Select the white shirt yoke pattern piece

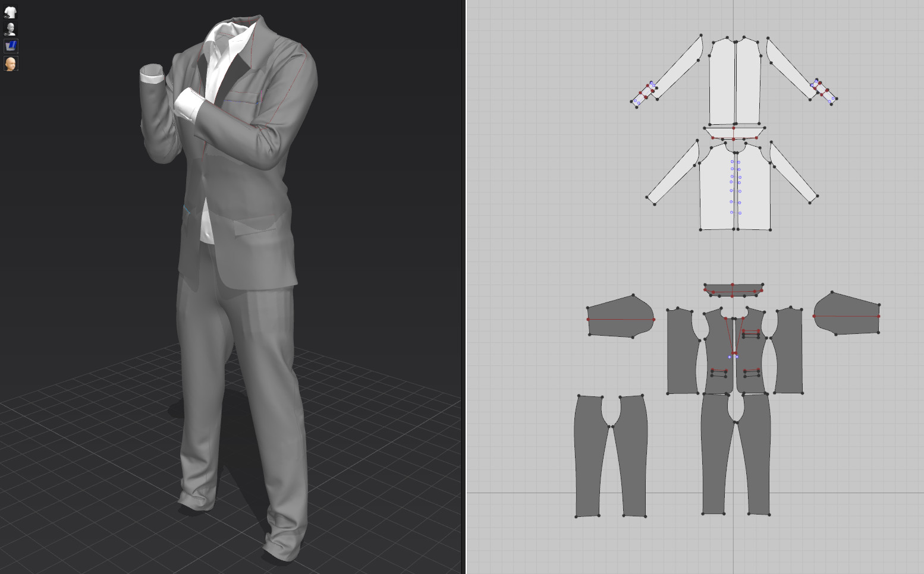point(734,133)
